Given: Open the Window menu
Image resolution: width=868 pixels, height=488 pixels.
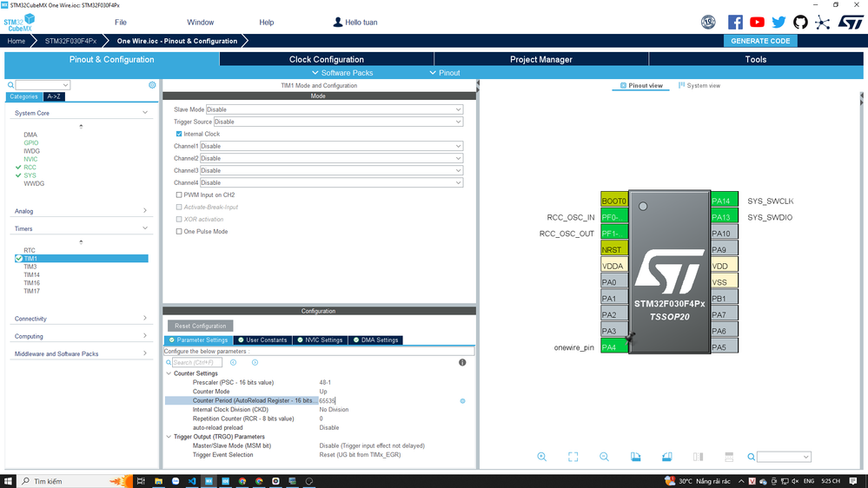Looking at the screenshot, I should point(201,22).
